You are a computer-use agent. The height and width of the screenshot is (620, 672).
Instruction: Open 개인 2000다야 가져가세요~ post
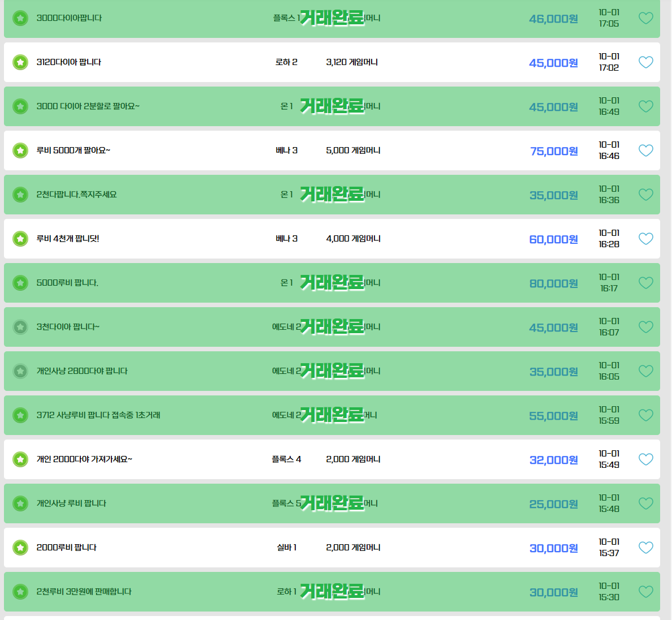coord(84,459)
